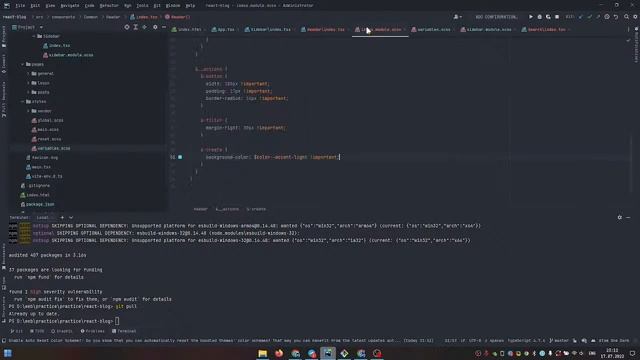The image size is (640, 360).
Task: Click the Git Rollback undo icon
Action: click(x=616, y=17)
